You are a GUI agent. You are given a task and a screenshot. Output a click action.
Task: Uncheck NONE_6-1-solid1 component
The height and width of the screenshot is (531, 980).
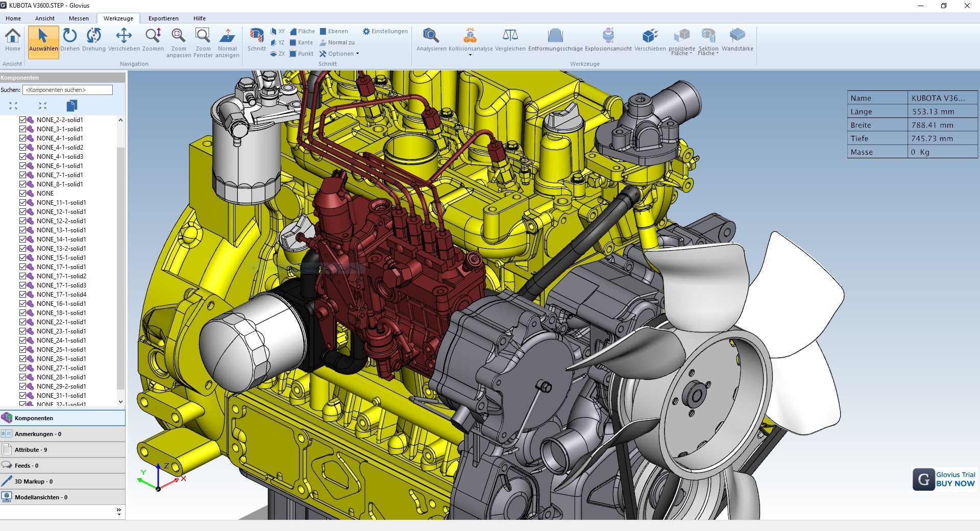tap(22, 166)
